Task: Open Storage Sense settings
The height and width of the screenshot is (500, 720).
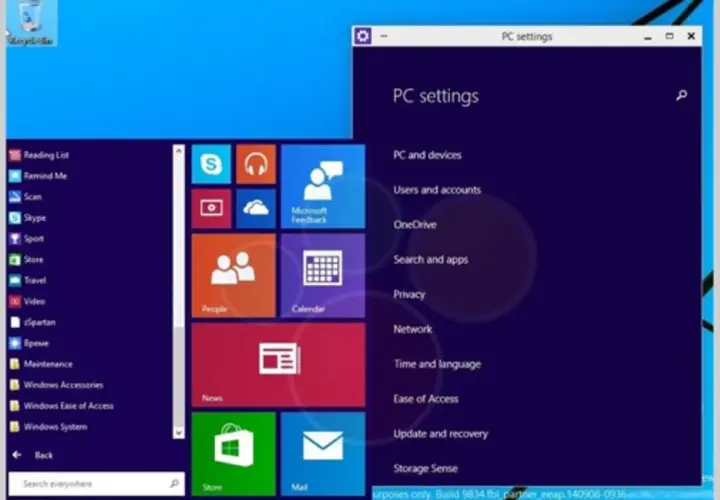Action: tap(425, 468)
